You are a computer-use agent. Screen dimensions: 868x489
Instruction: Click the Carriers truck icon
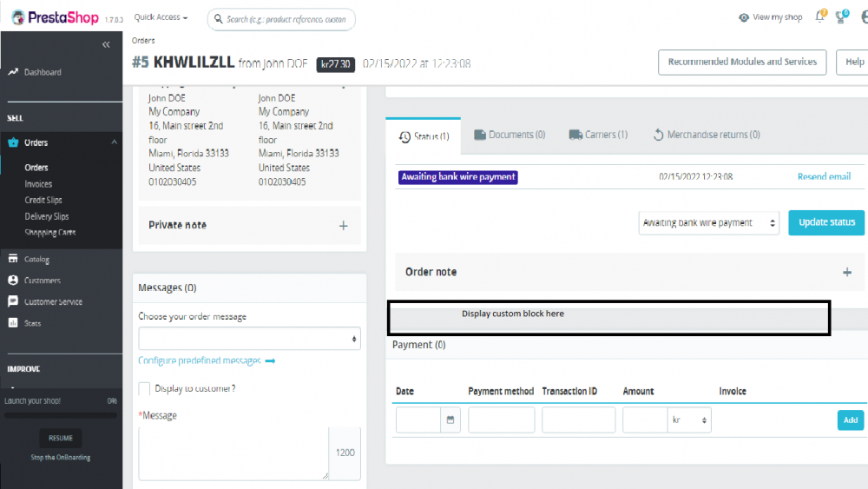[x=575, y=135]
